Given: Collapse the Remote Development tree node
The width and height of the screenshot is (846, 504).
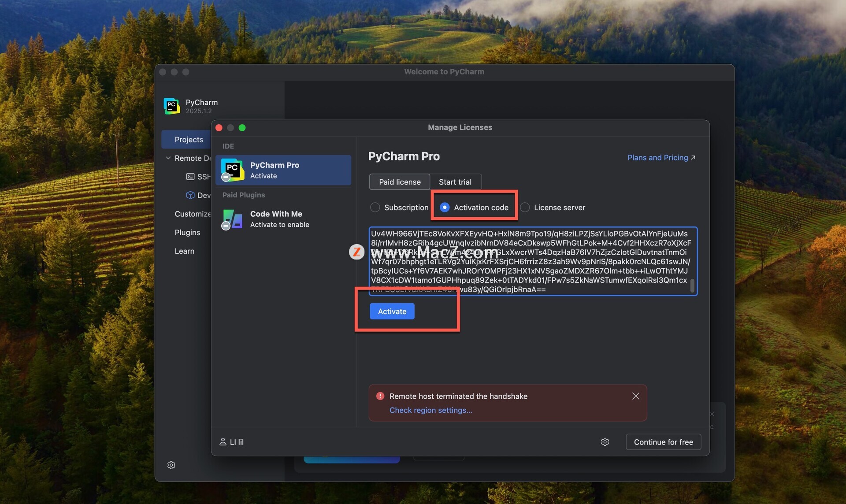Looking at the screenshot, I should [x=168, y=158].
